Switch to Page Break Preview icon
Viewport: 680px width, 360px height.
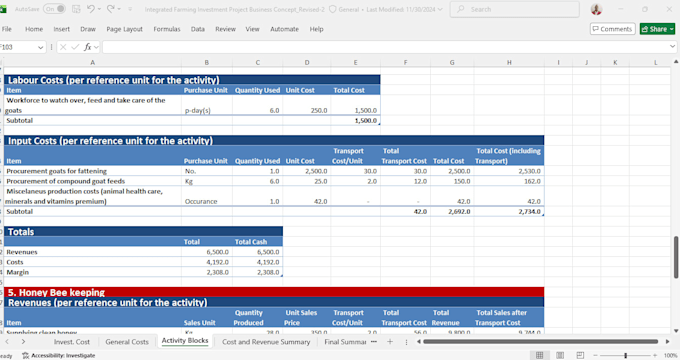pos(580,355)
